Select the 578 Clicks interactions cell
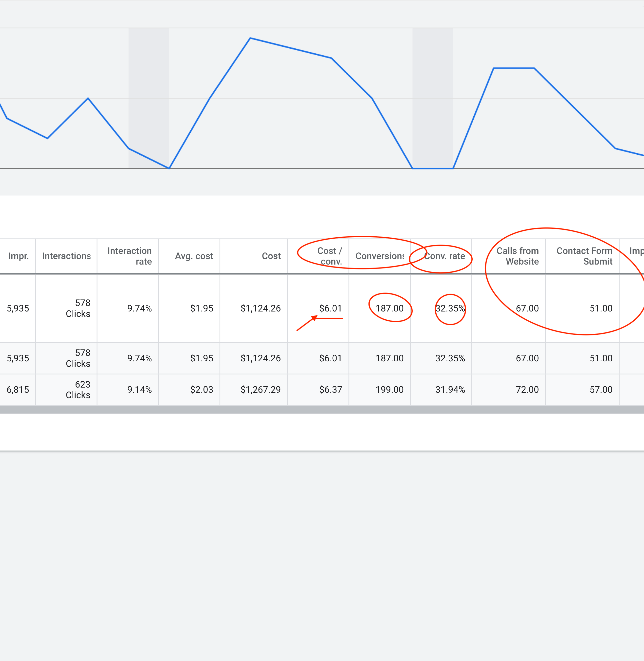The height and width of the screenshot is (661, 644). pyautogui.click(x=79, y=308)
